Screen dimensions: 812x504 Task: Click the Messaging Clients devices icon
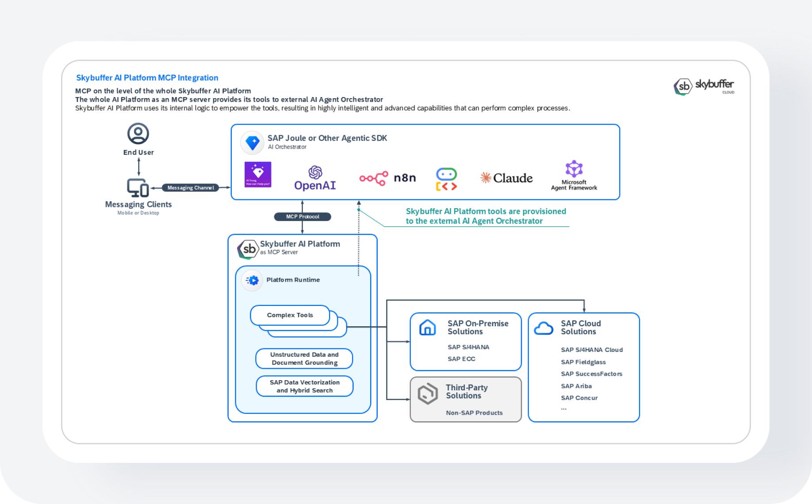coord(138,188)
